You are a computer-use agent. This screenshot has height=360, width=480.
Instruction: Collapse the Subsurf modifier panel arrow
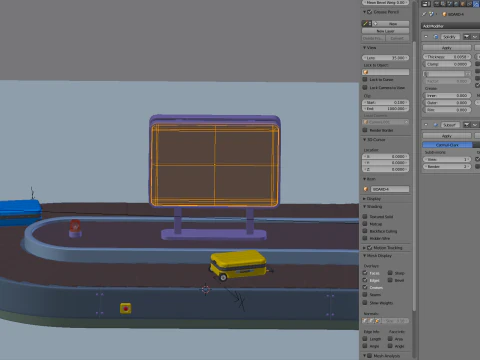(426, 125)
